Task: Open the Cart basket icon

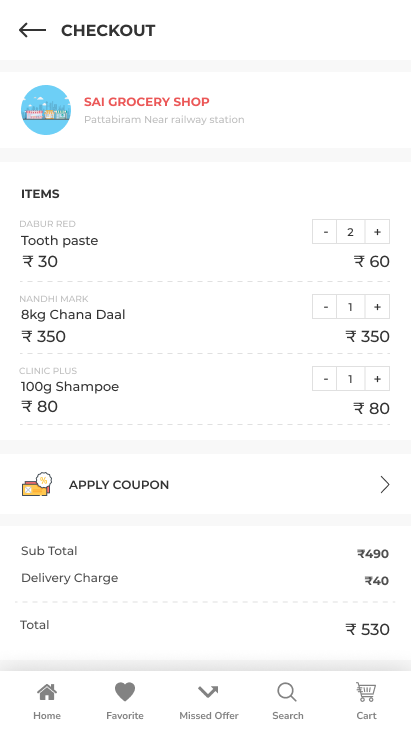Action: (366, 692)
